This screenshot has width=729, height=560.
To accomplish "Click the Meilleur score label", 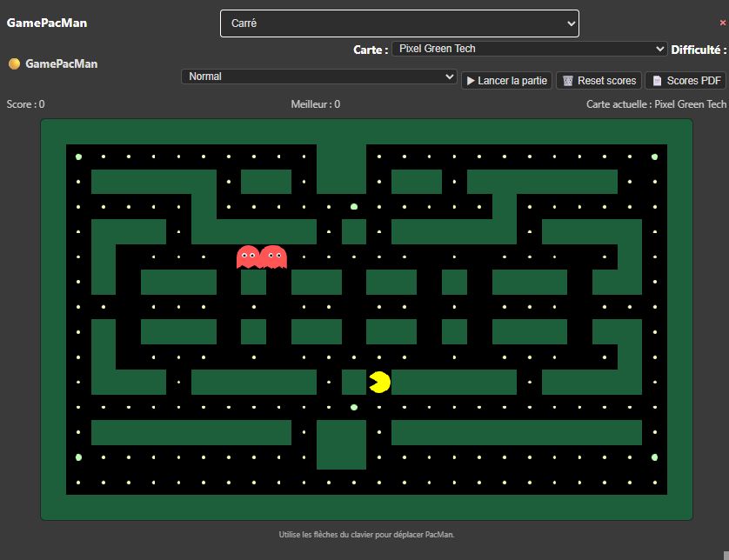I will 315,104.
